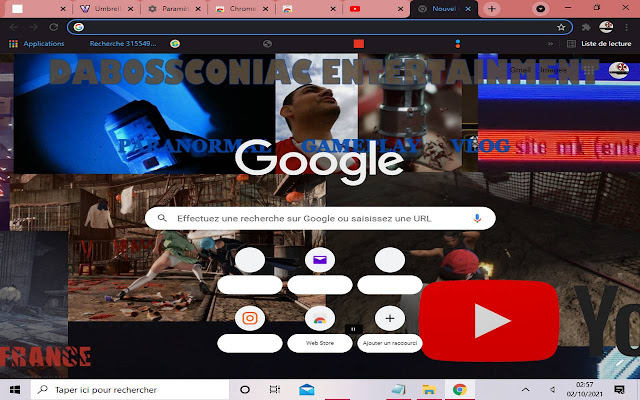
Task: Open the Instagram shortcut
Action: tap(250, 318)
